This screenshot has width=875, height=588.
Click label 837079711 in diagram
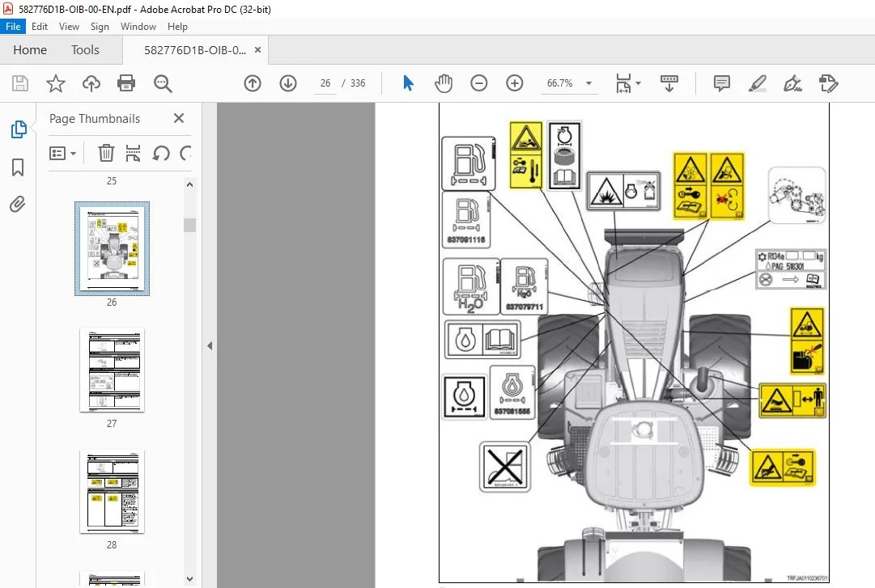(524, 307)
